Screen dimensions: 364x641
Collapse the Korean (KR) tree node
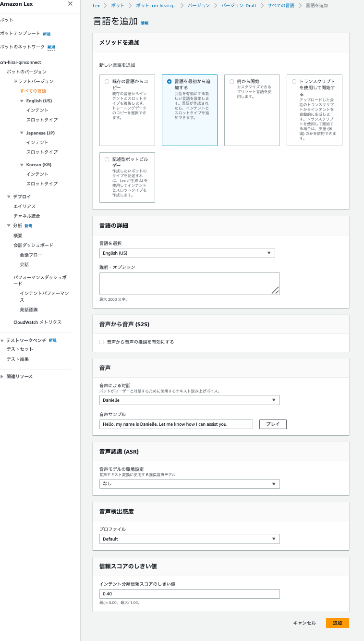click(22, 165)
